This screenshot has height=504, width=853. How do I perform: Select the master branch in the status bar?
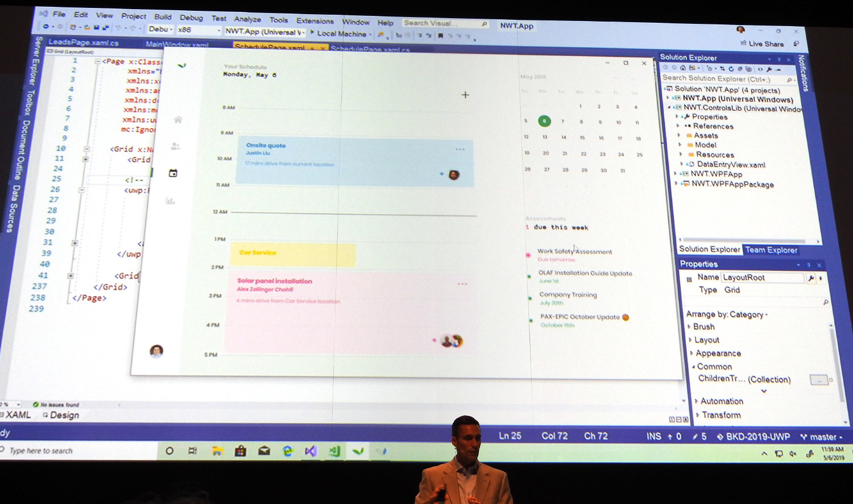pyautogui.click(x=823, y=436)
